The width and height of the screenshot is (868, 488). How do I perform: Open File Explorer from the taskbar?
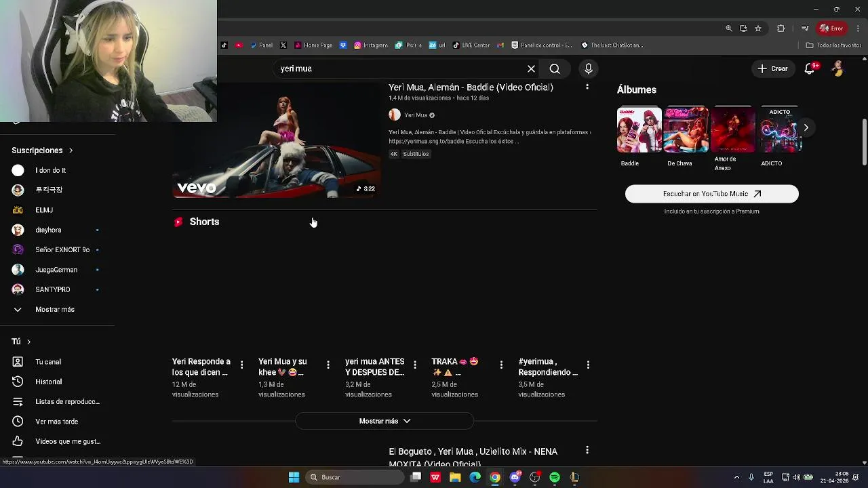click(455, 477)
